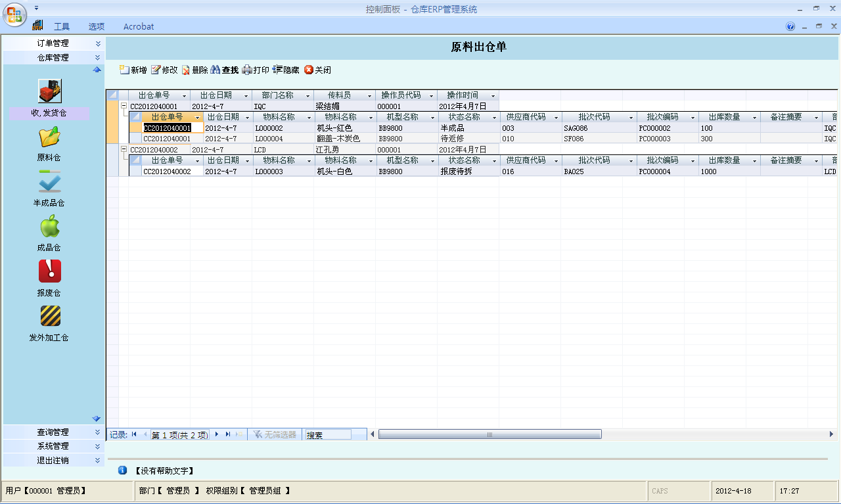This screenshot has width=841, height=504.
Task: Open filter dropdown on first 出库数量 column
Action: 754,118
